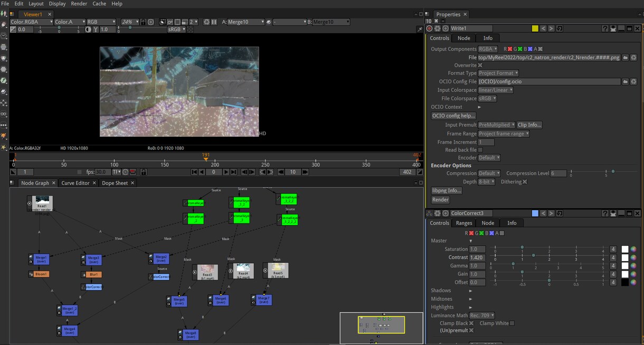
Task: Open the Render menu
Action: 79,4
